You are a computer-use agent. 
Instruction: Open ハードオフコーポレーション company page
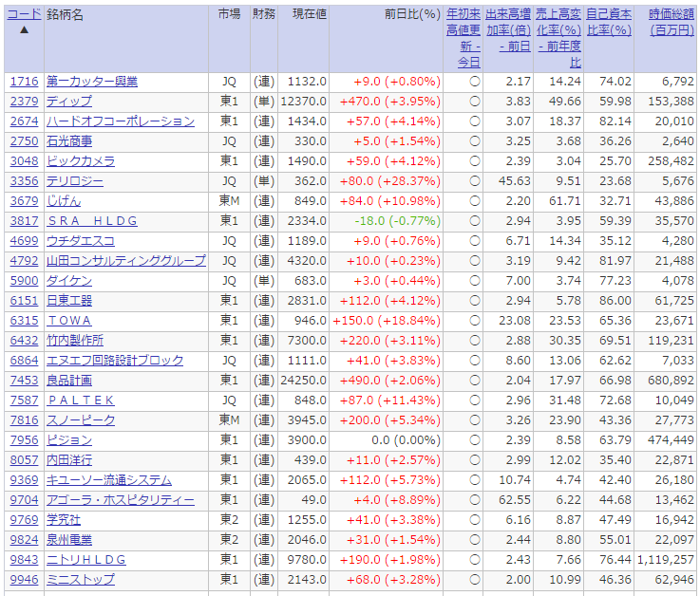click(121, 121)
